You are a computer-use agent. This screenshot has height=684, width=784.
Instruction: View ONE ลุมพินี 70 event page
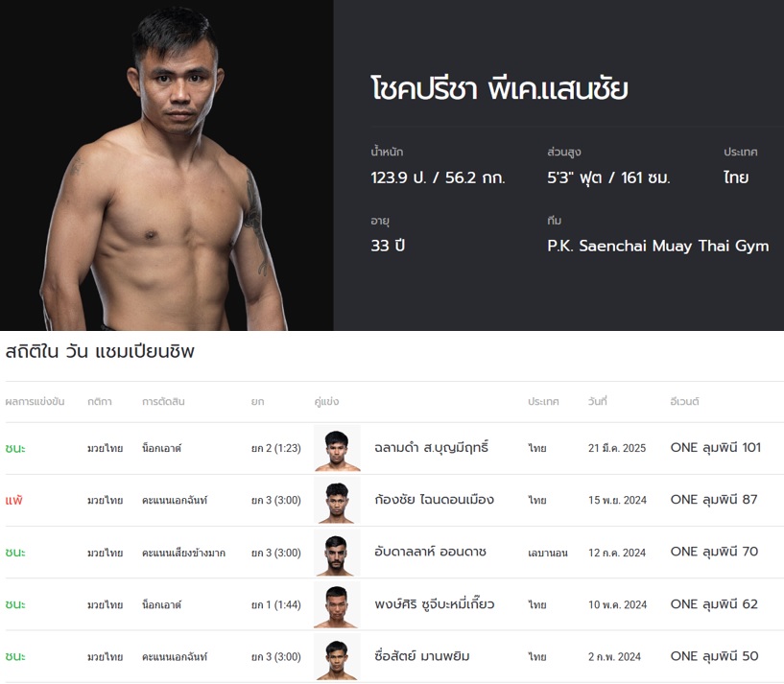point(714,552)
